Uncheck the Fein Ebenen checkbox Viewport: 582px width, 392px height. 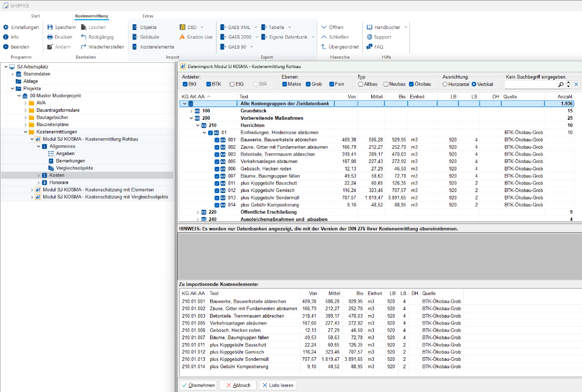(332, 84)
